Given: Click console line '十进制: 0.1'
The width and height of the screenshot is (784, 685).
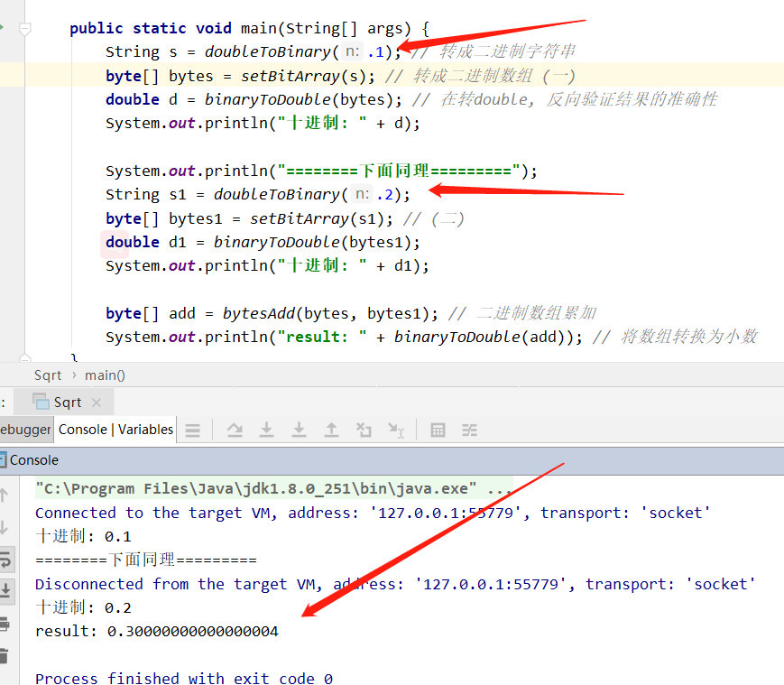Looking at the screenshot, I should [84, 536].
